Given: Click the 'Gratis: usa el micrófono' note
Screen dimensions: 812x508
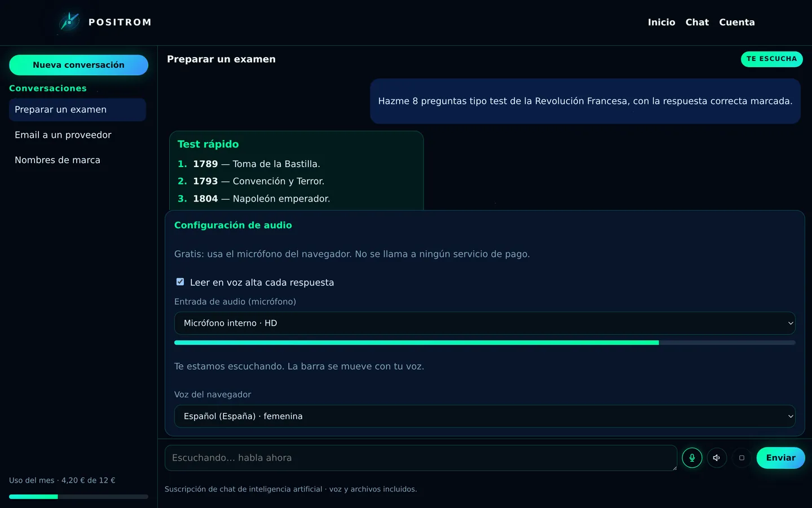Looking at the screenshot, I should (352, 254).
